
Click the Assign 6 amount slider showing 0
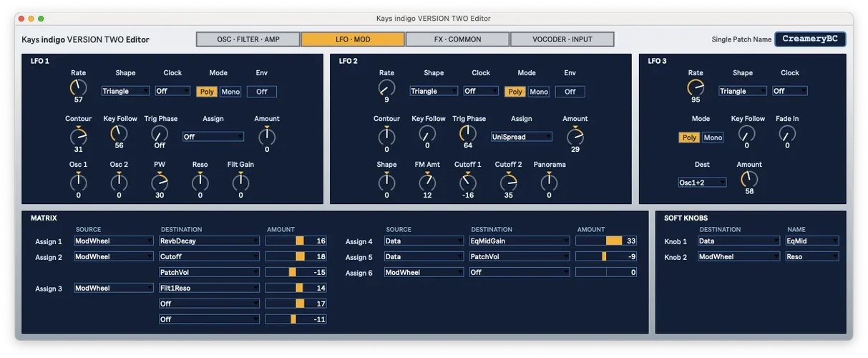pyautogui.click(x=606, y=272)
